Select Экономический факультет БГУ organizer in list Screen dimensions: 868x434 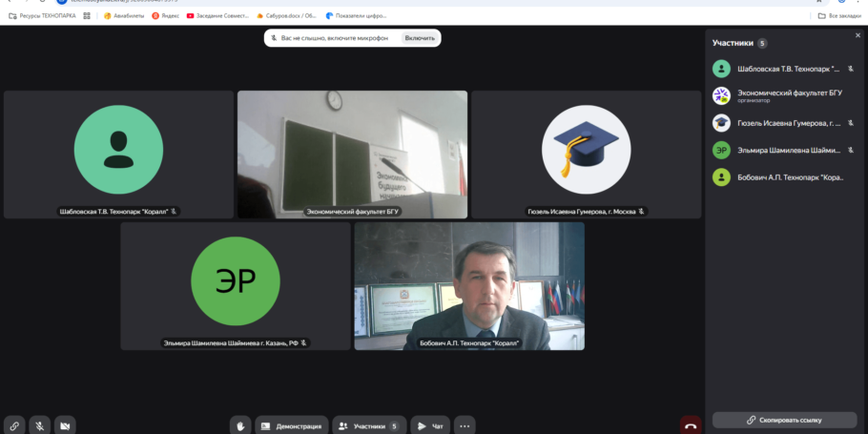(x=782, y=95)
